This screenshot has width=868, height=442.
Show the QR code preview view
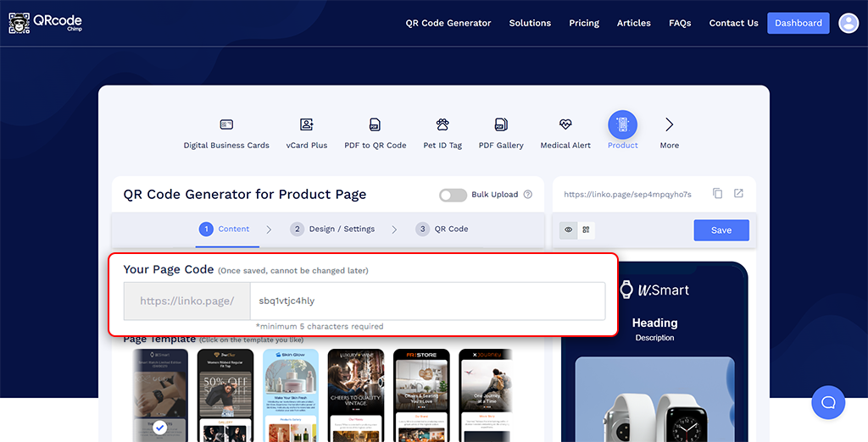tap(586, 229)
